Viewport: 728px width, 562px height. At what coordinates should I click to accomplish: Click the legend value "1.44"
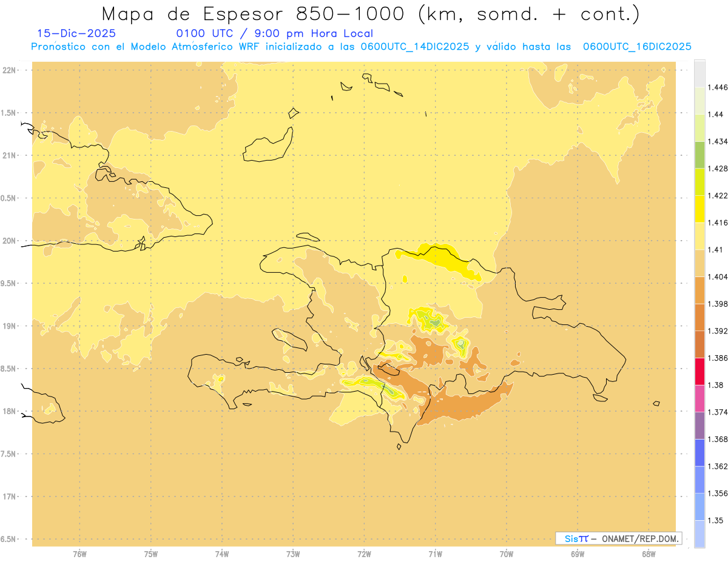(x=715, y=115)
